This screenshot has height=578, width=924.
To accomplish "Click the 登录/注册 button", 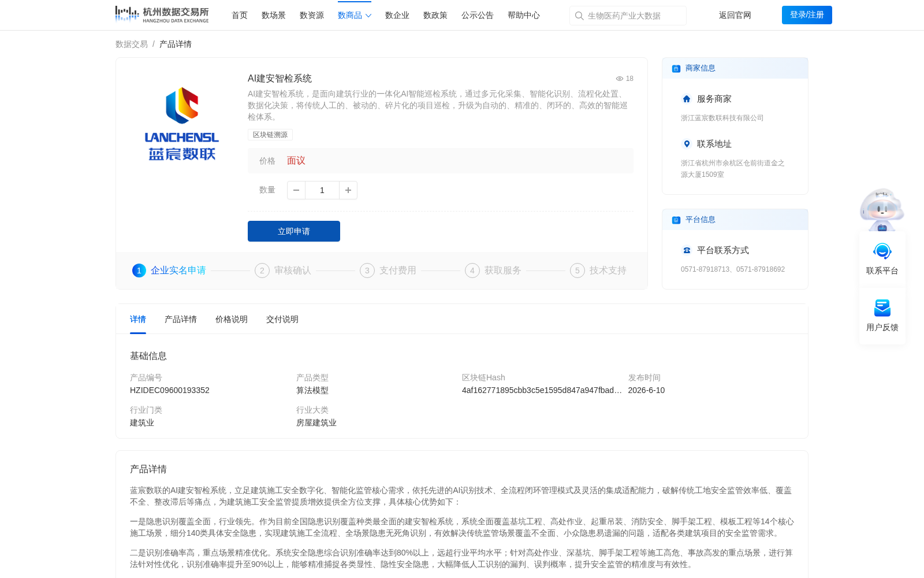I will pyautogui.click(x=807, y=15).
